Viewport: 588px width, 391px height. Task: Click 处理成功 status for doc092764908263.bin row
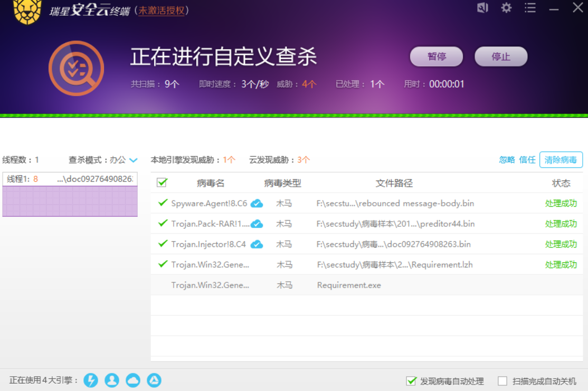click(561, 244)
